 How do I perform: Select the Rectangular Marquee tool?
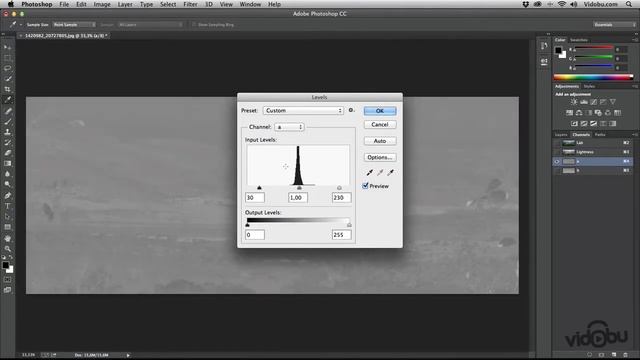pyautogui.click(x=7, y=58)
